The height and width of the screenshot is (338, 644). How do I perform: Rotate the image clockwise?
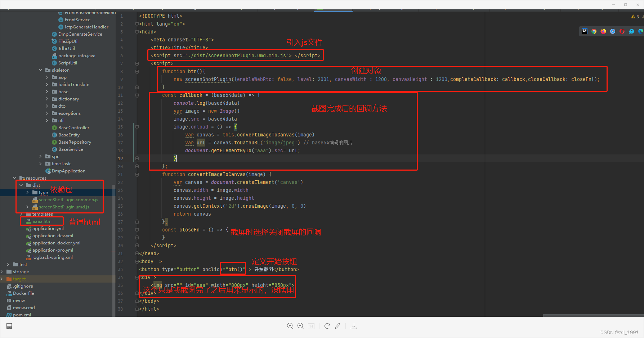[x=327, y=326]
